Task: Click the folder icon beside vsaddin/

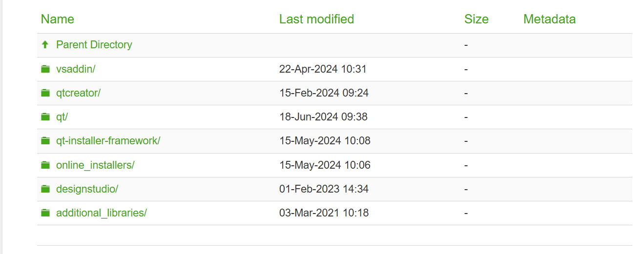Action: [45, 69]
